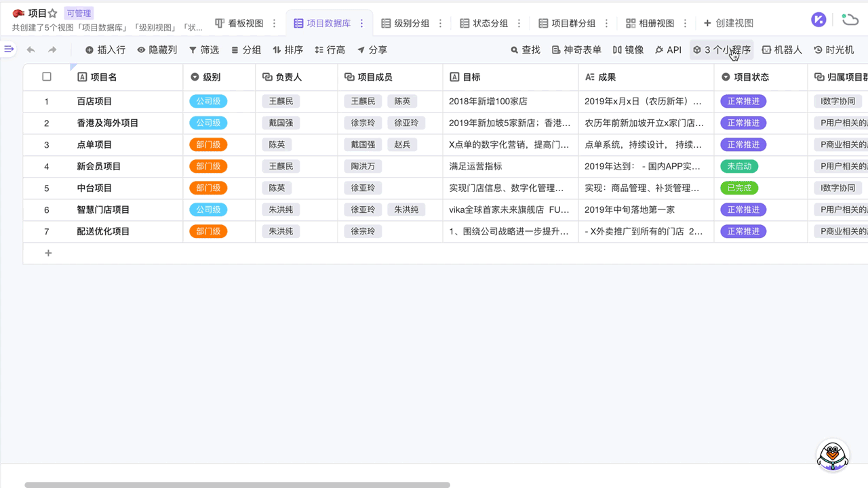Click the horizontal scrollbar at bottom

237,485
